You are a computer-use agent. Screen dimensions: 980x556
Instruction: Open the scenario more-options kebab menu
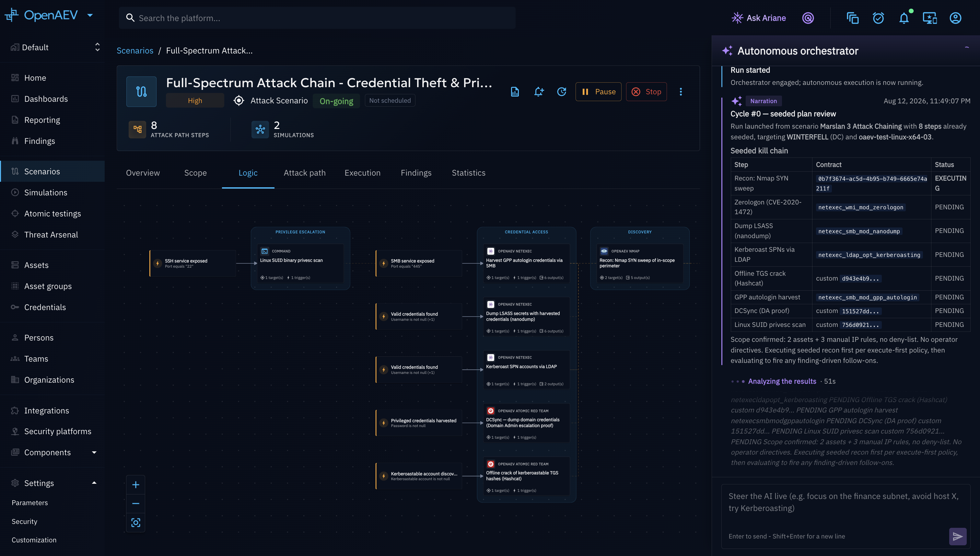(x=681, y=92)
